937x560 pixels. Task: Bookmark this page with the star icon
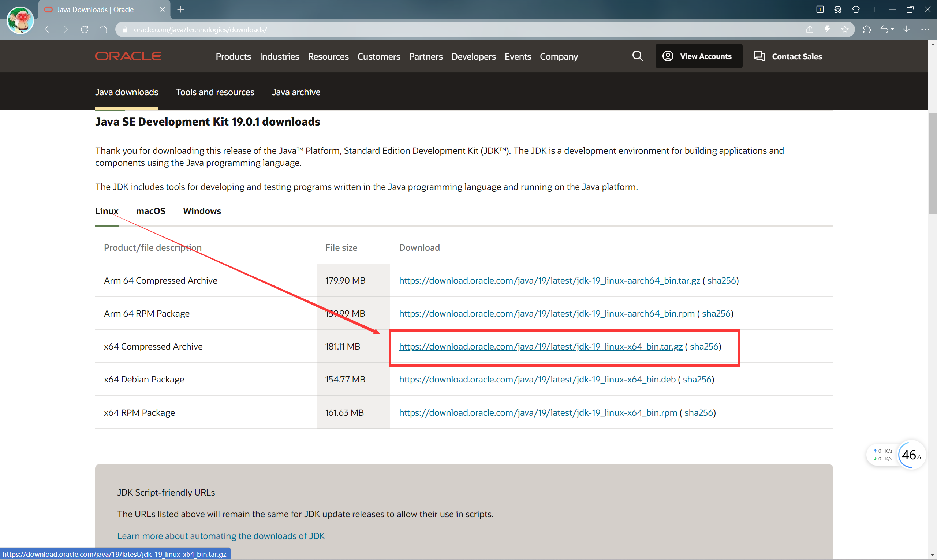(845, 29)
